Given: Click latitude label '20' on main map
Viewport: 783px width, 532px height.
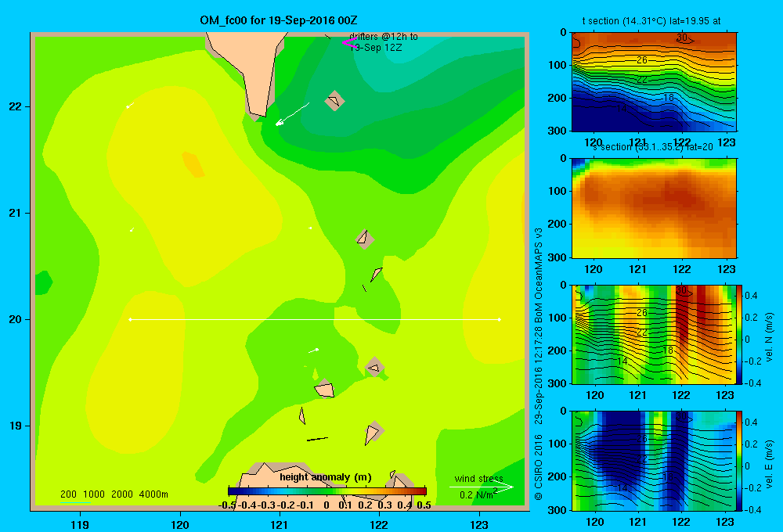Looking at the screenshot, I should pyautogui.click(x=15, y=319).
